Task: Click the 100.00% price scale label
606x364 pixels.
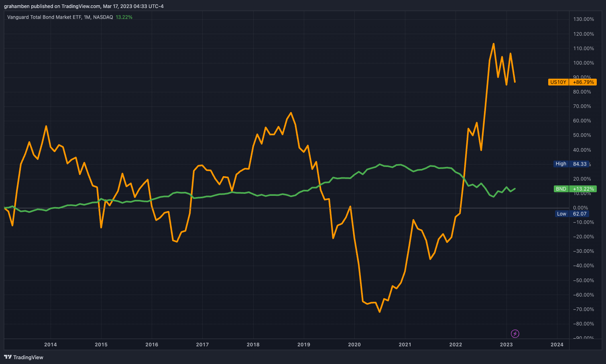Action: point(584,63)
